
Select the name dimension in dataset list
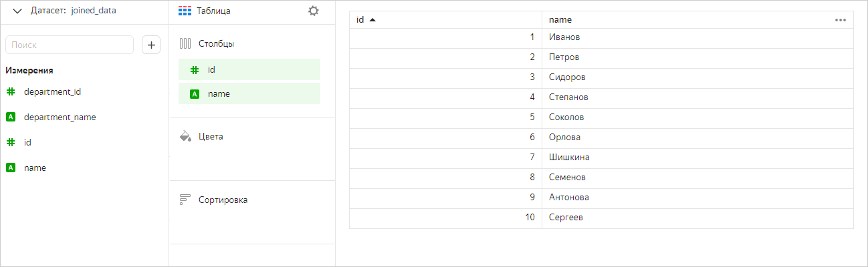coord(35,168)
